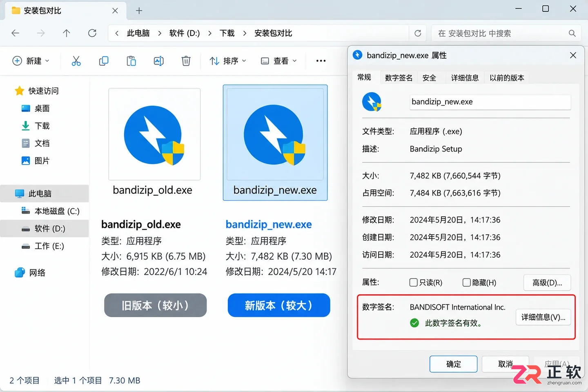The height and width of the screenshot is (392, 588).
Task: Close the 安装包对比 tab
Action: tap(115, 11)
